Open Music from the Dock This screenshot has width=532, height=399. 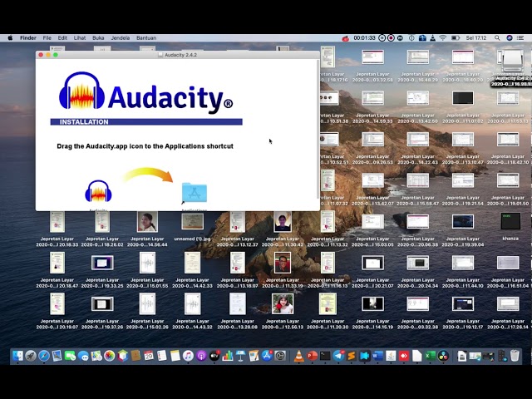[x=188, y=356]
